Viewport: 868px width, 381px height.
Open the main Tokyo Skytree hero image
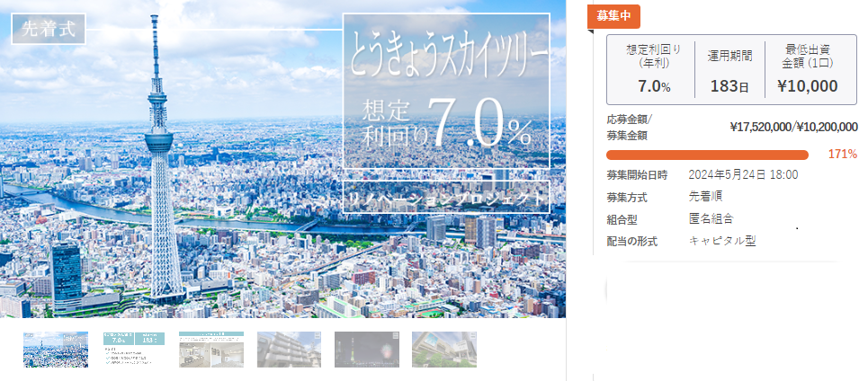coord(282,159)
